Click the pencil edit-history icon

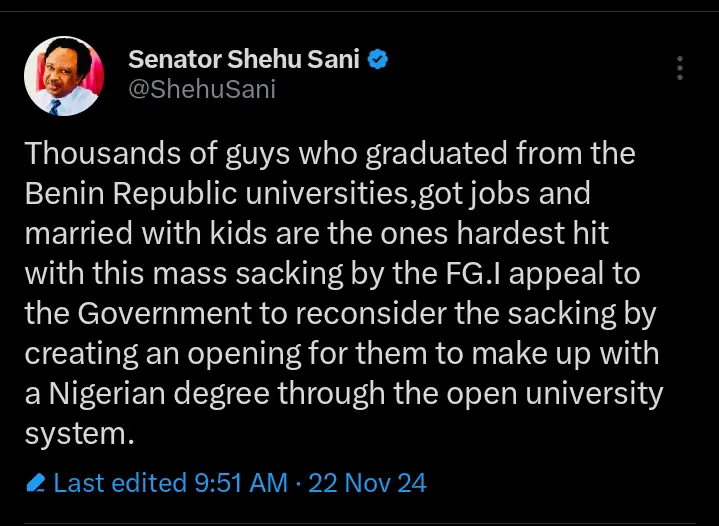coord(35,483)
